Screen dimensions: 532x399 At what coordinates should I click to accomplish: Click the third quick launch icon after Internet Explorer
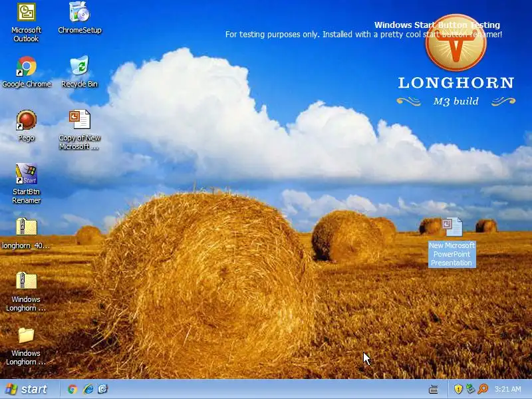[103, 389]
